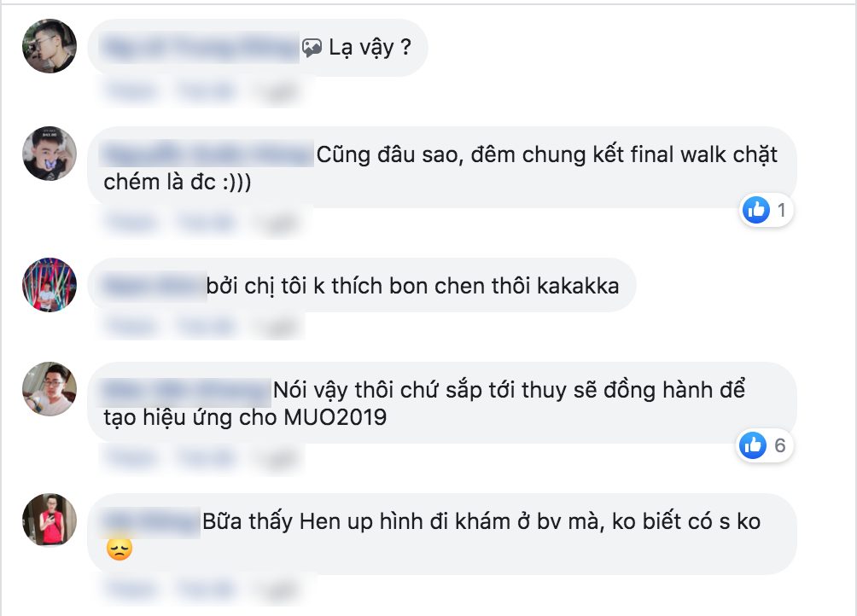Click the thumbs-up reaction icon showing 6 likes
The width and height of the screenshot is (857, 616).
tap(753, 445)
